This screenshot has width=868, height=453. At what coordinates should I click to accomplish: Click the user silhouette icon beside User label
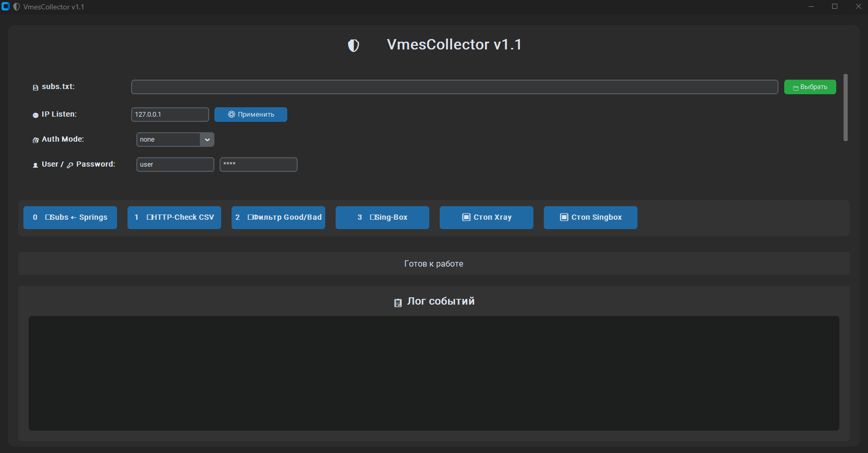click(35, 165)
